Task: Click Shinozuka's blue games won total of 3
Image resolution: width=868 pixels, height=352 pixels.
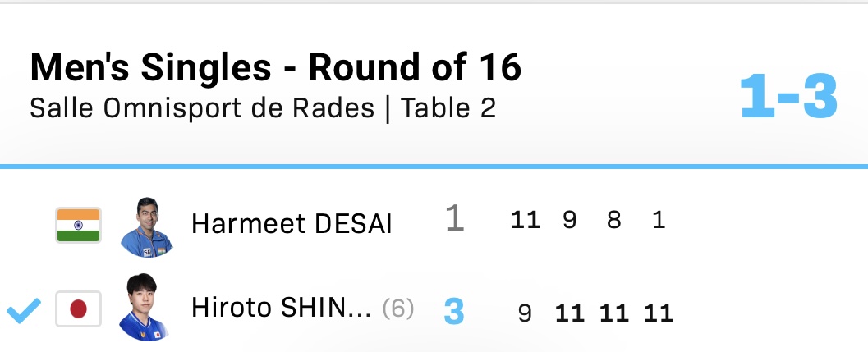Action: [454, 312]
